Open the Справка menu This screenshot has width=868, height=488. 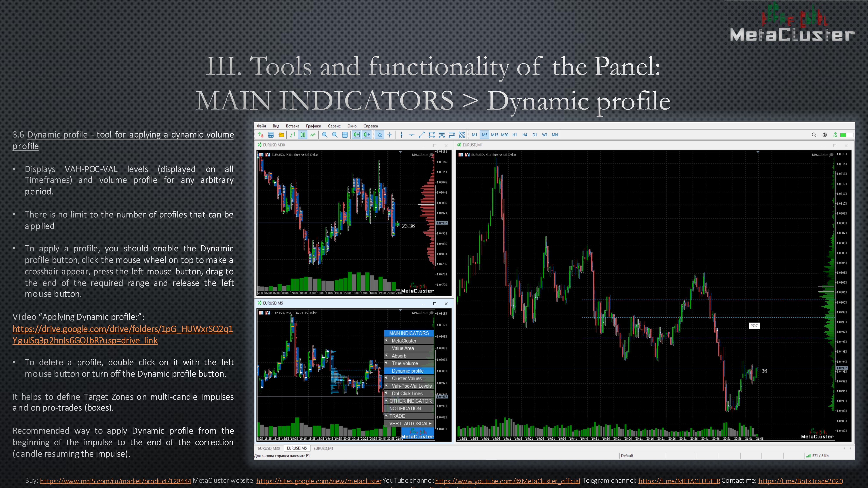coord(371,126)
